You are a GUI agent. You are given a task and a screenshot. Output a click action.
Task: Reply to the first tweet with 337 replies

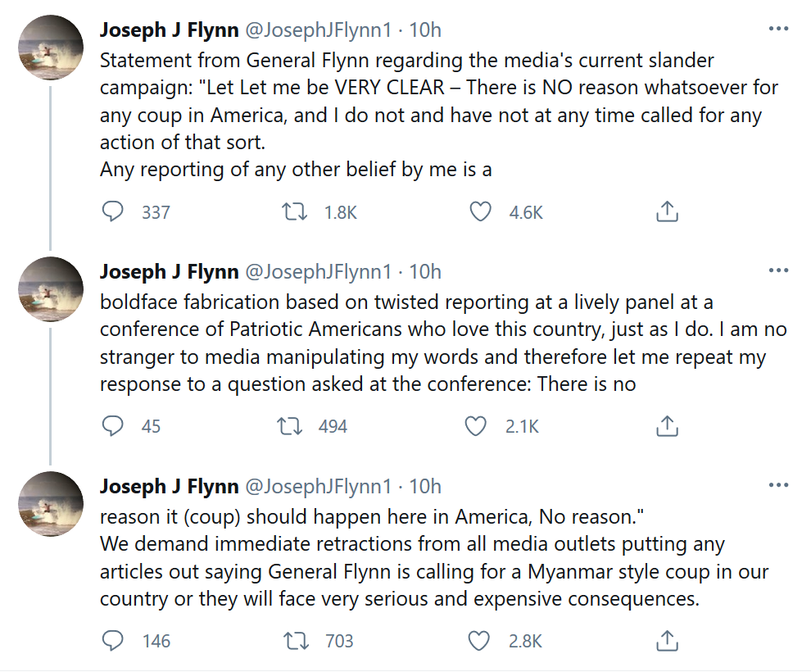(x=113, y=211)
